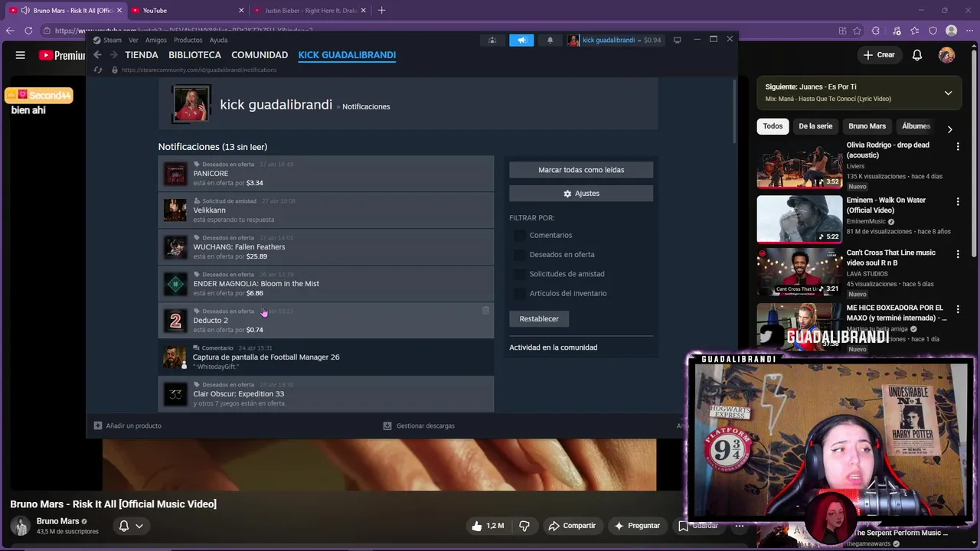The height and width of the screenshot is (551, 980).
Task: Select the De la serie chip
Action: click(815, 126)
